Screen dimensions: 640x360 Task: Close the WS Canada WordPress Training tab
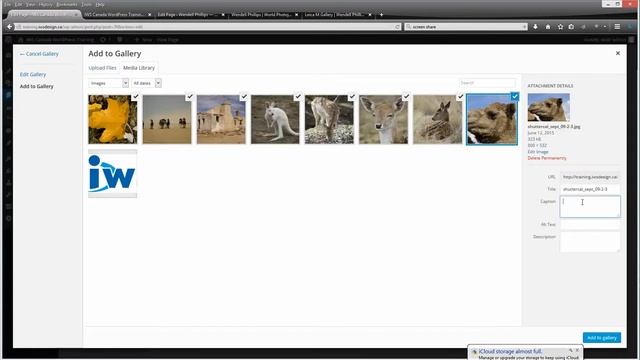click(x=149, y=15)
